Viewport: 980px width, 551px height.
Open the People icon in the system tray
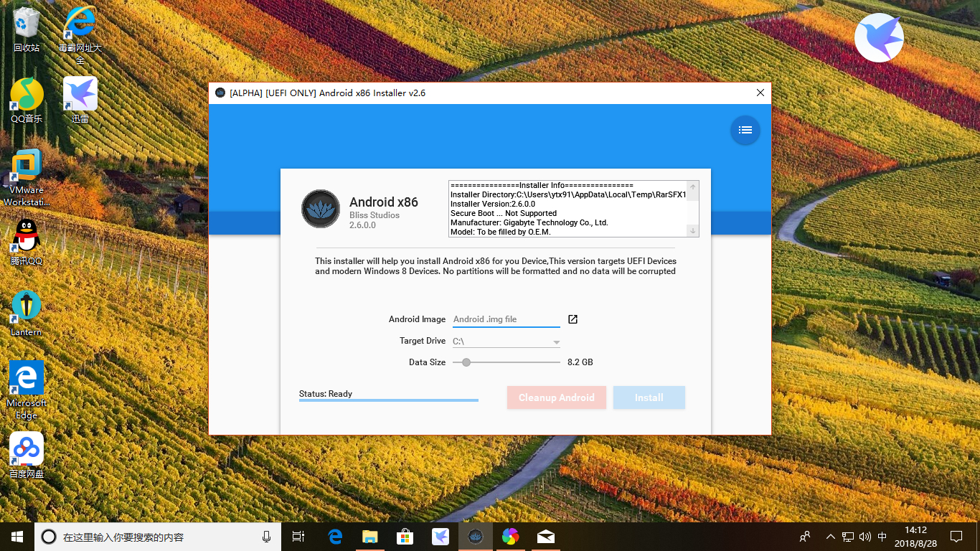click(805, 537)
